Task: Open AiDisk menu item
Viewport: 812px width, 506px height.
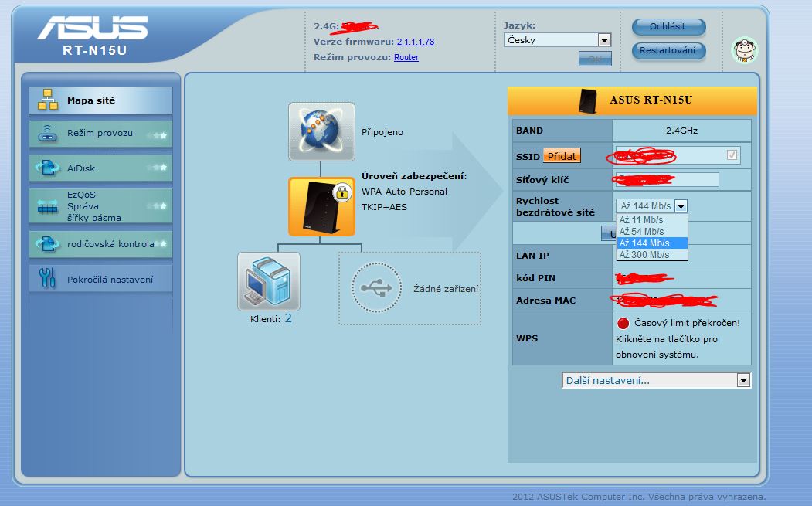Action: (x=100, y=168)
